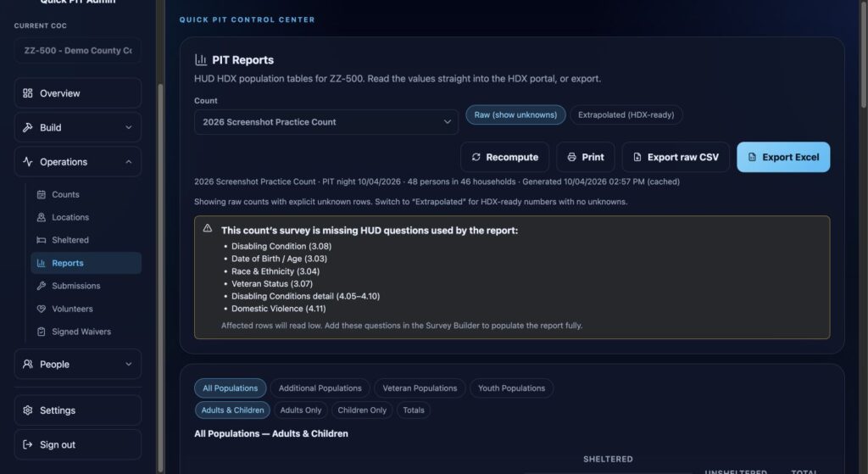Open Locations in the Operations menu
Viewport: 868px width, 474px height.
pyautogui.click(x=86, y=217)
